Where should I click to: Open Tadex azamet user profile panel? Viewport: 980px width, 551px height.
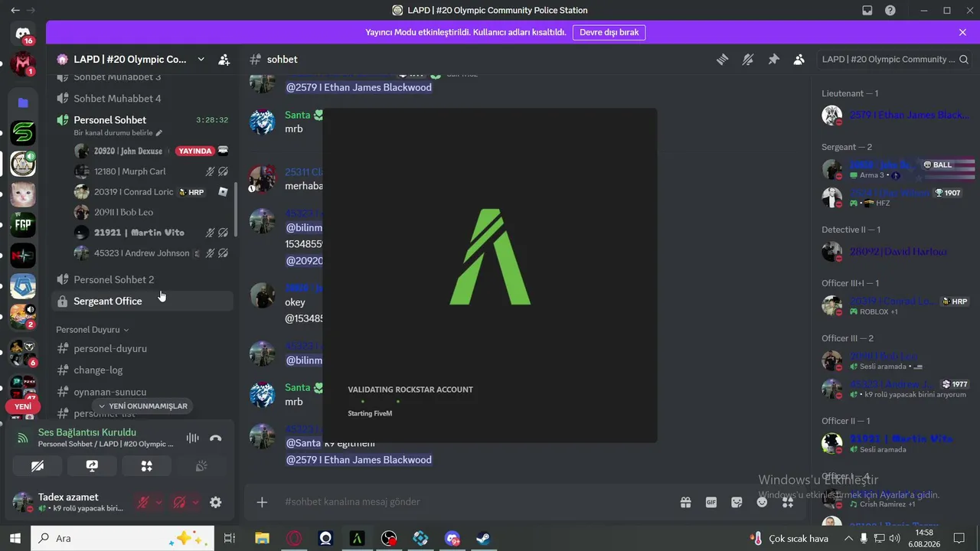[69, 502]
